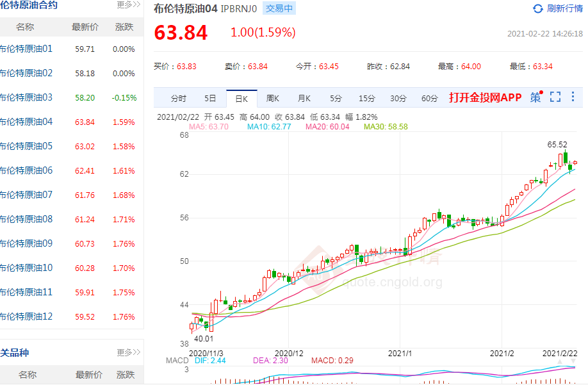Open the 布伦特原油08 contract link
This screenshot has height=385, width=588.
coord(26,219)
